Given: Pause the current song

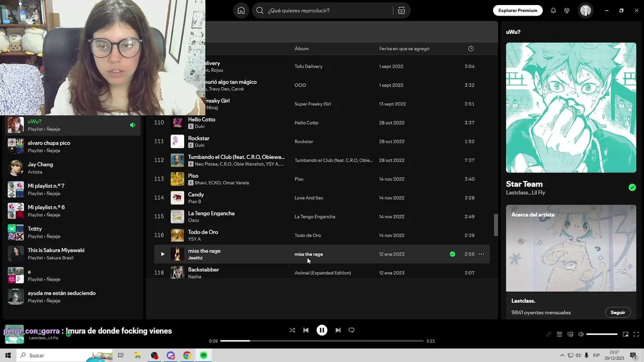Looking at the screenshot, I should [322, 330].
